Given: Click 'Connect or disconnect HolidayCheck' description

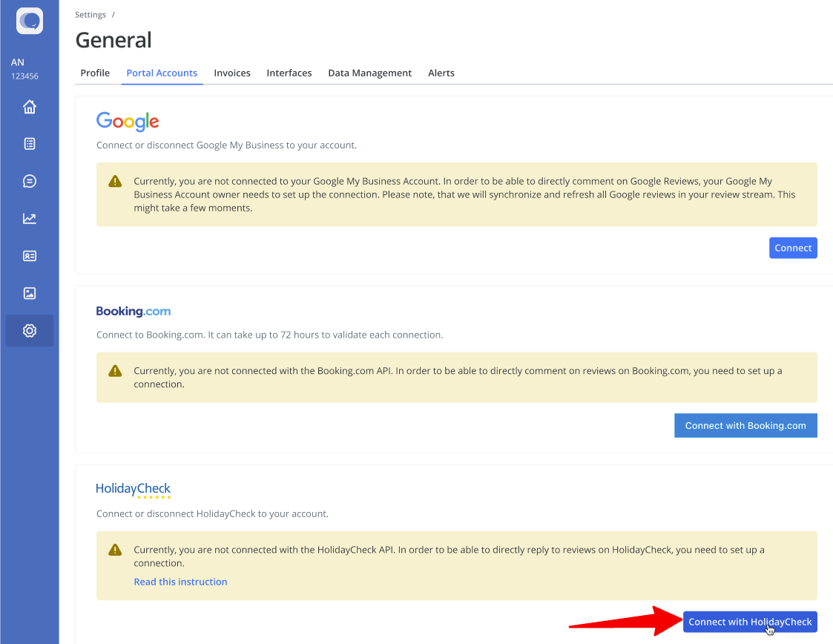Looking at the screenshot, I should coord(212,514).
